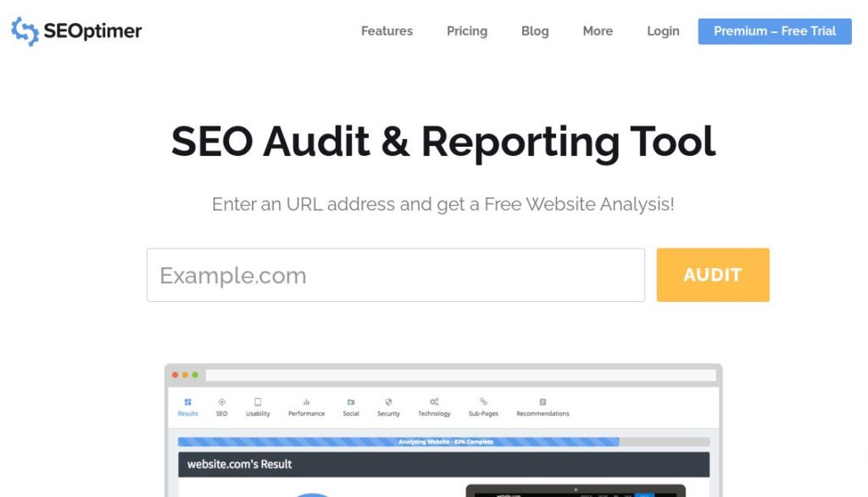Viewport: 868px width, 497px height.
Task: Open the Technology tab icon in preview
Action: (x=434, y=402)
